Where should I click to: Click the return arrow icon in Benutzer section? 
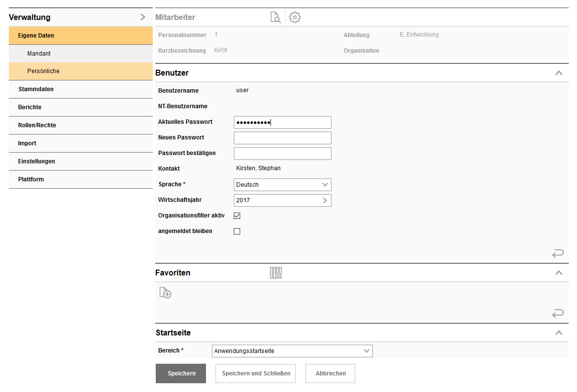(x=558, y=253)
